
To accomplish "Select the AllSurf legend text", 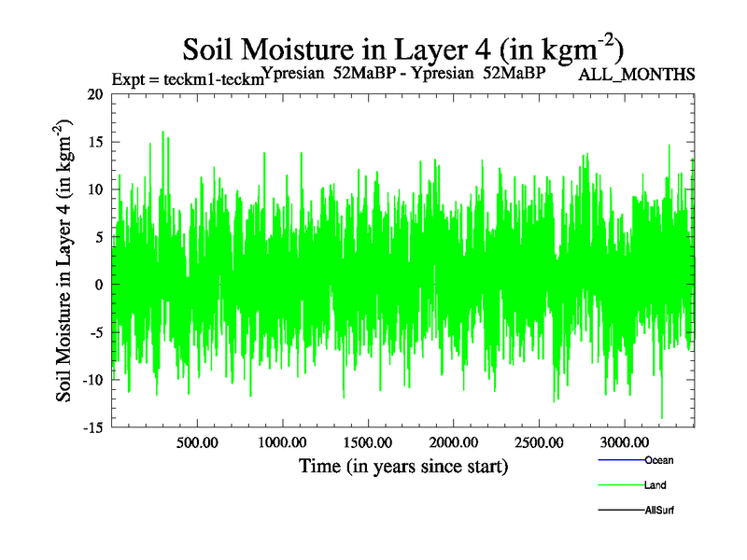I will (660, 510).
